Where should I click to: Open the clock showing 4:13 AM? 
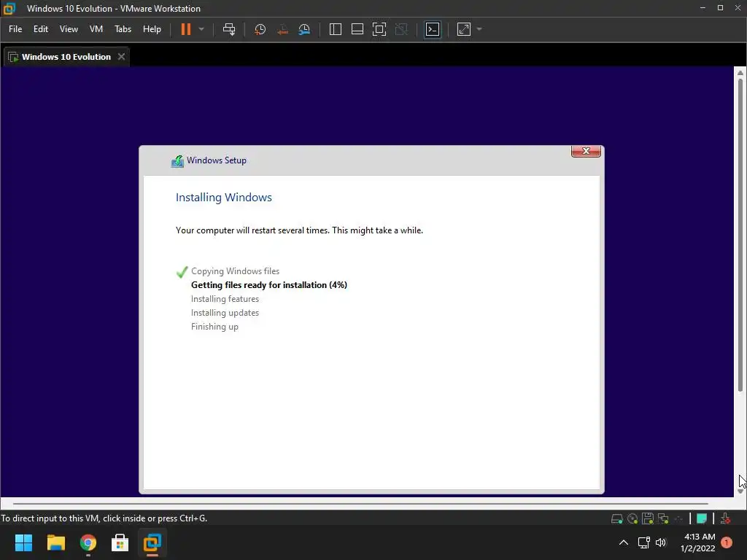[x=698, y=542]
